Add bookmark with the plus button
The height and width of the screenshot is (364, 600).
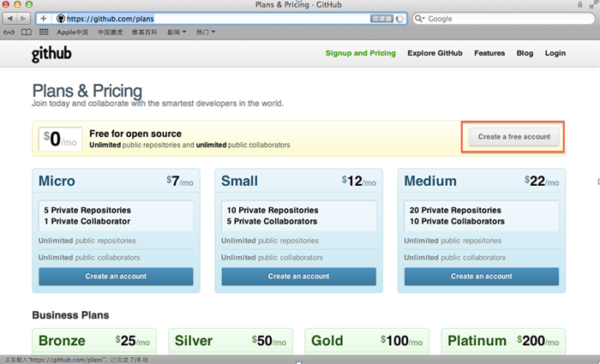43,18
